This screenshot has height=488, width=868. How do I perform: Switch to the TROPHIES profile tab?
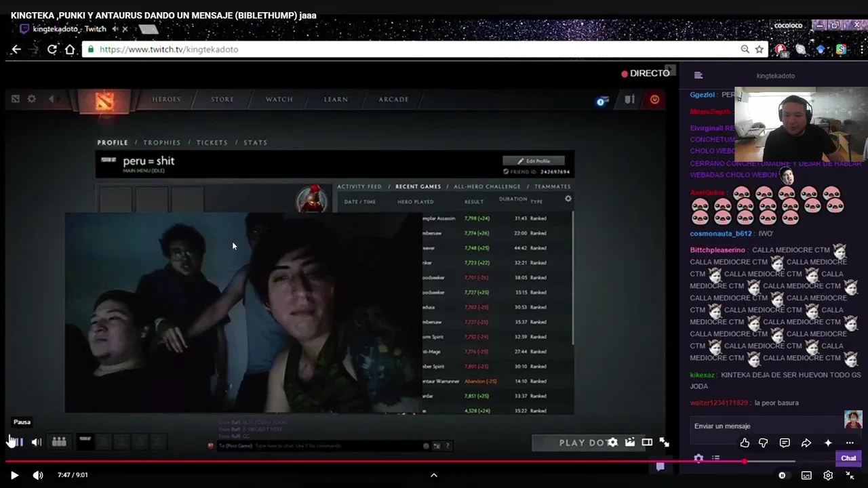click(162, 142)
